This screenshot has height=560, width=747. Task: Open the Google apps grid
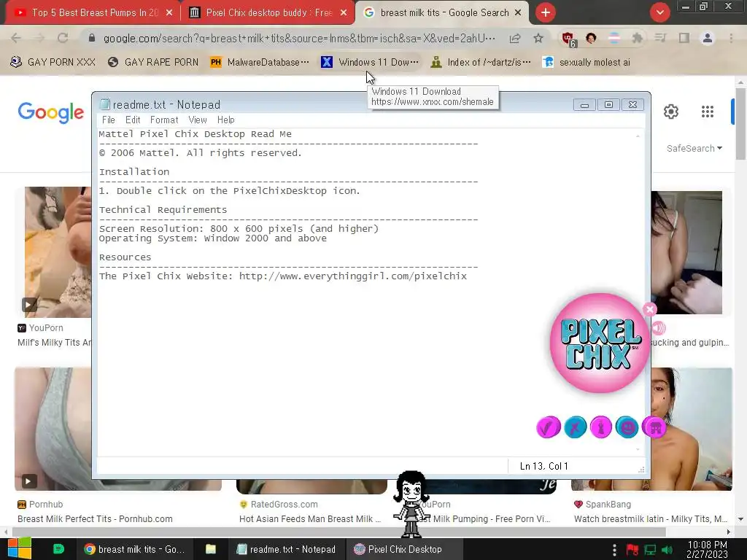(708, 112)
